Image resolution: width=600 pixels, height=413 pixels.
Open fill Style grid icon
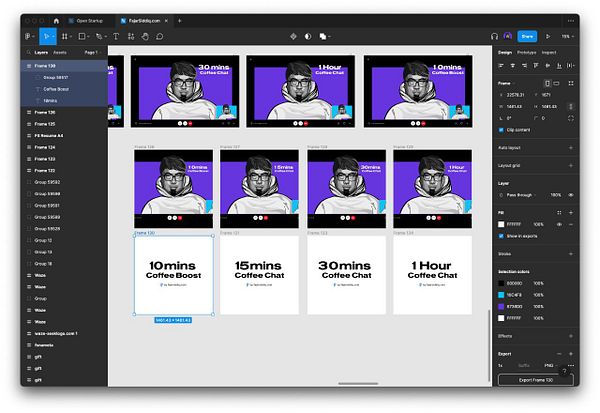(559, 212)
